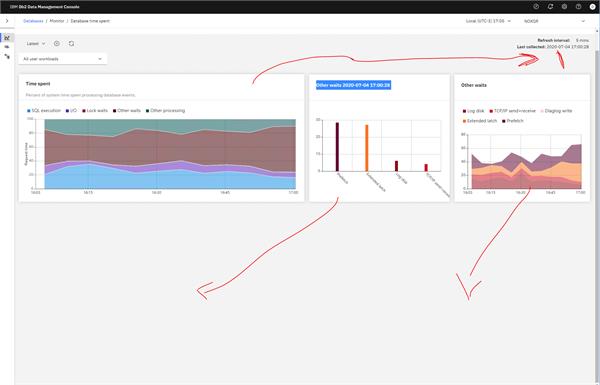This screenshot has width=600, height=385.
Task: Click the orange Extended latch bar
Action: (367, 148)
